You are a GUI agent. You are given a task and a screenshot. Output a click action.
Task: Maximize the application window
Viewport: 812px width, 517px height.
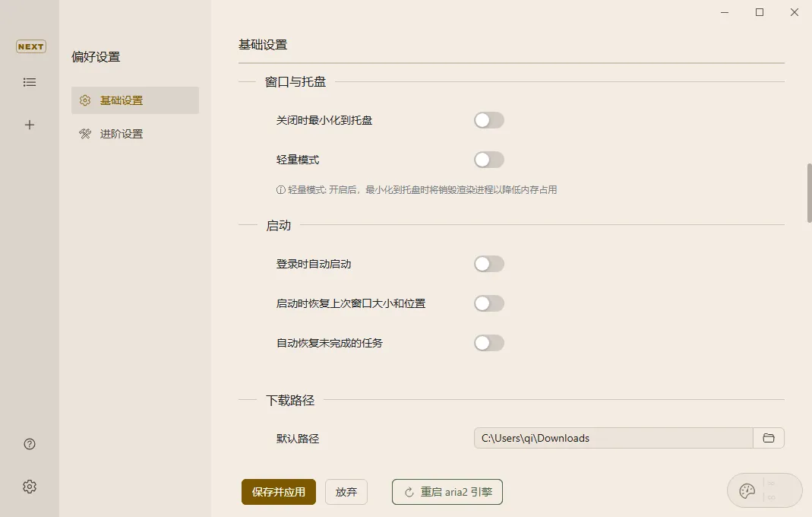[760, 12]
